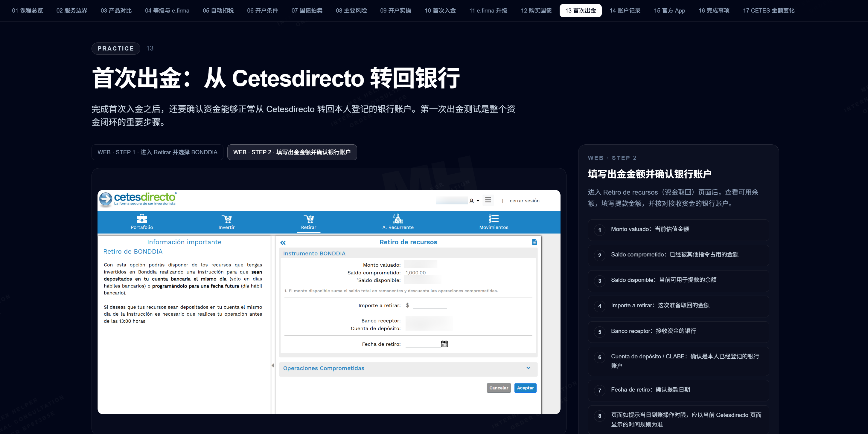The image size is (868, 434).
Task: Select tab 04 等级与 e.firma
Action: coord(167,10)
